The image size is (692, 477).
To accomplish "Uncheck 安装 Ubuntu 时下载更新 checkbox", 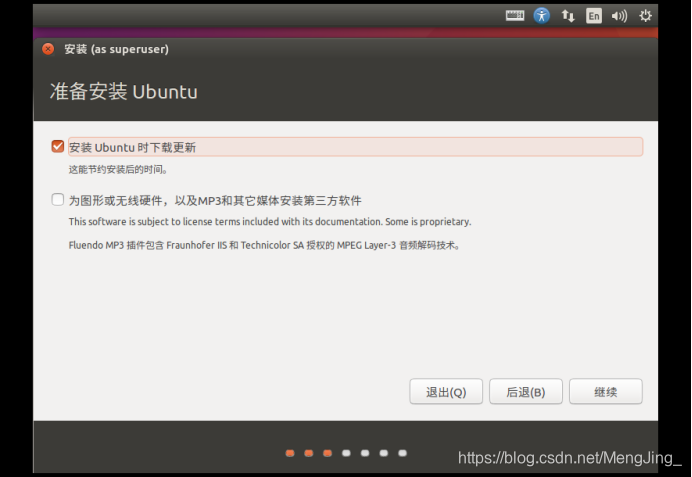I will (58, 146).
